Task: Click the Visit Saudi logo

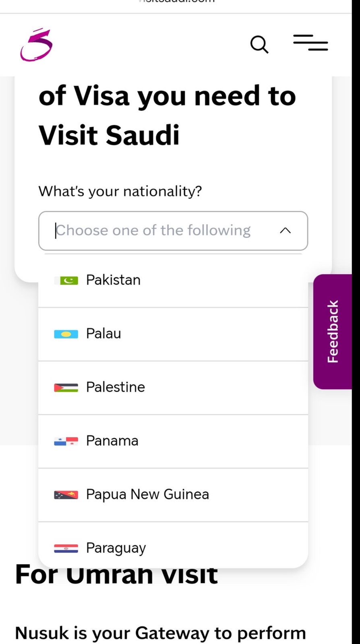Action: [x=36, y=45]
